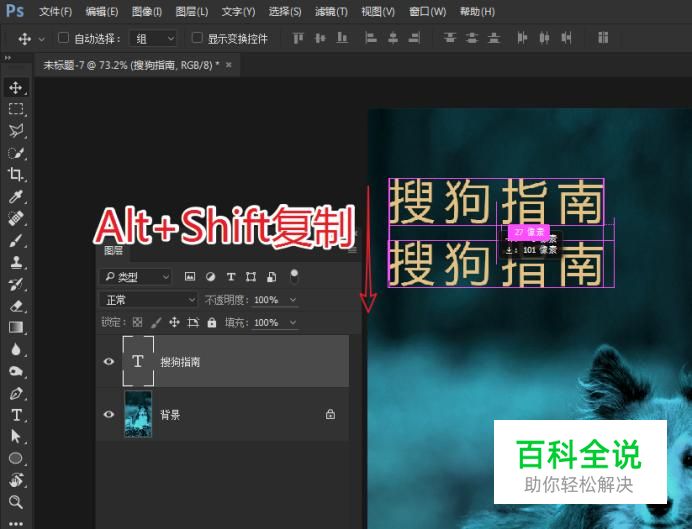Screen dimensions: 692x529
Task: Select the Rectangular Marquee tool
Action: (x=16, y=109)
